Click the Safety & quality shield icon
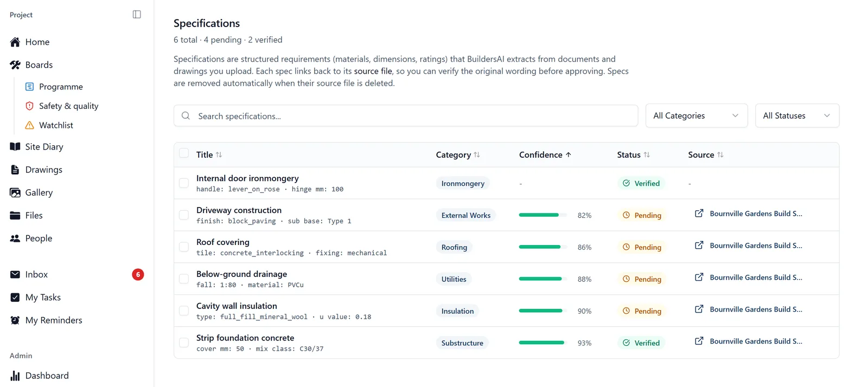The height and width of the screenshot is (387, 868). pyautogui.click(x=30, y=106)
